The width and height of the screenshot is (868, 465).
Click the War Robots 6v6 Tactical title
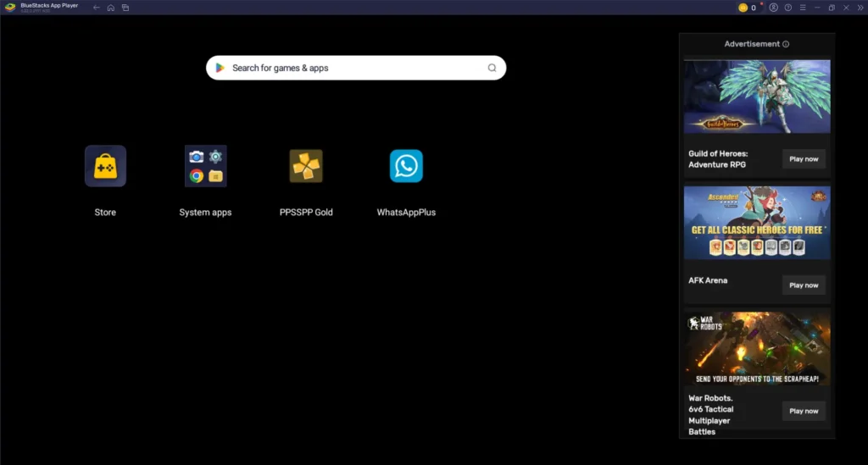point(711,415)
